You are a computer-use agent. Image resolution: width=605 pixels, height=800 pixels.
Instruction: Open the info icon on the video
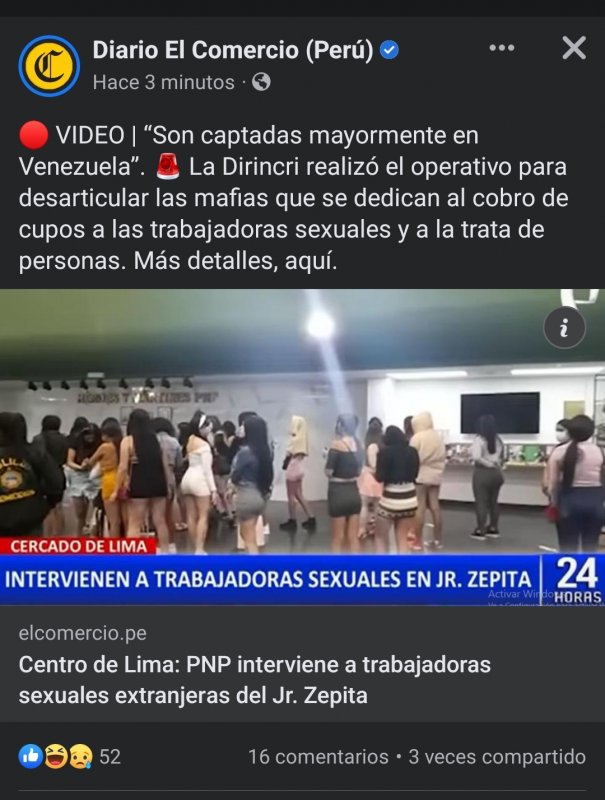pyautogui.click(x=564, y=328)
